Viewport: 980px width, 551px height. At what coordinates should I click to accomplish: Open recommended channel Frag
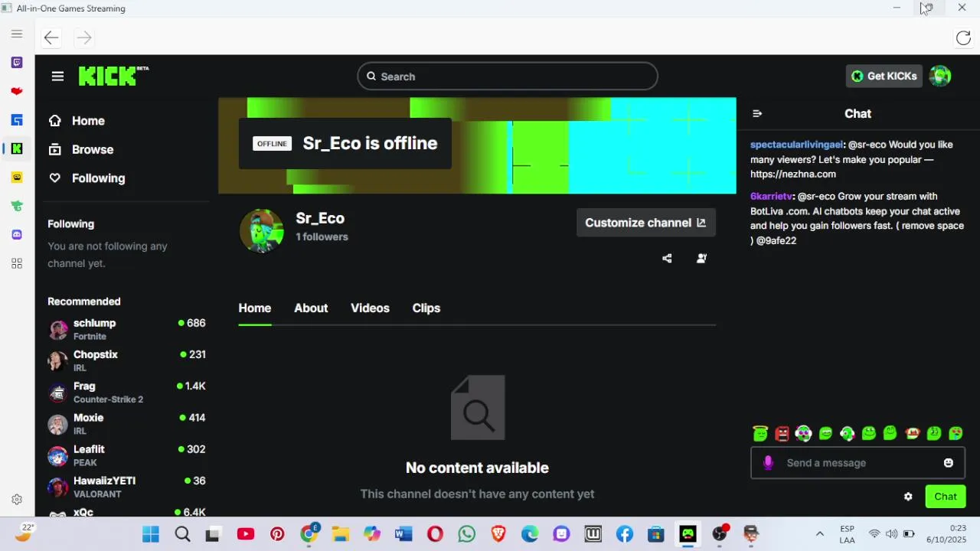pyautogui.click(x=126, y=392)
